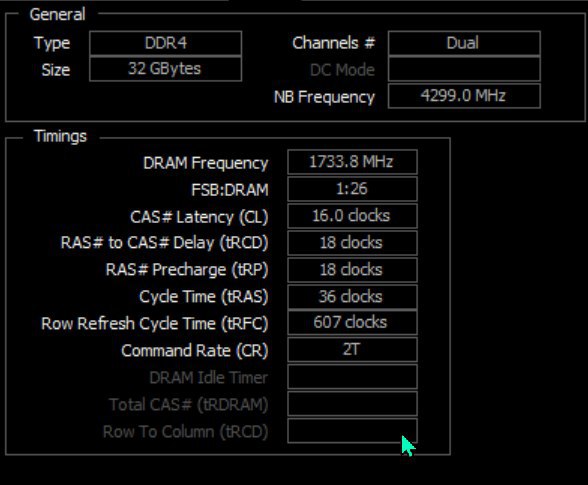The image size is (588, 485).
Task: Click the Channels # label
Action: point(334,43)
